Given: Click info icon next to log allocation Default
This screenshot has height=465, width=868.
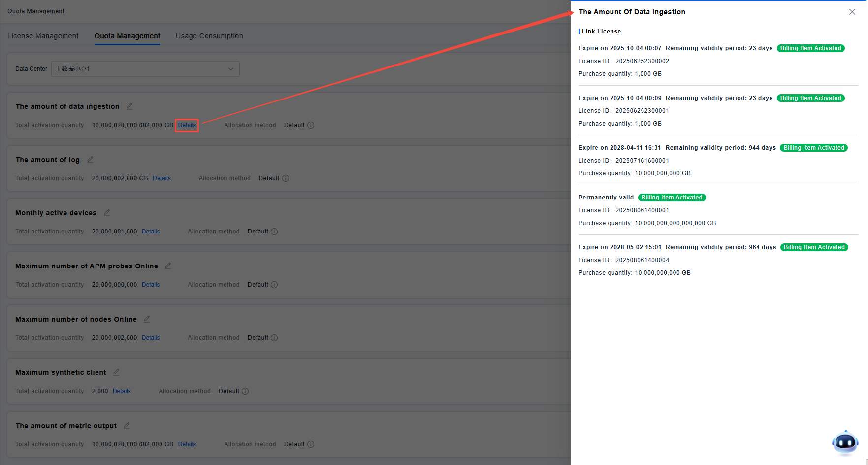Looking at the screenshot, I should pos(286,178).
